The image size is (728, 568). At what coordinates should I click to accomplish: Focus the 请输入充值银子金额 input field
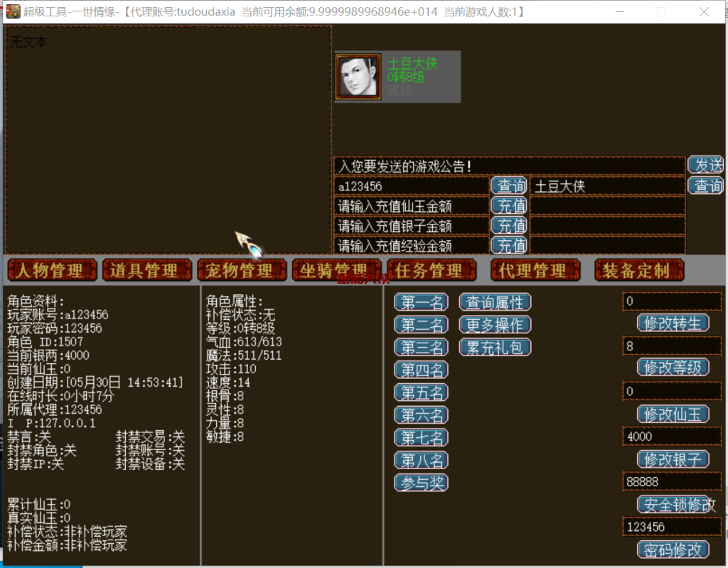[x=411, y=225]
